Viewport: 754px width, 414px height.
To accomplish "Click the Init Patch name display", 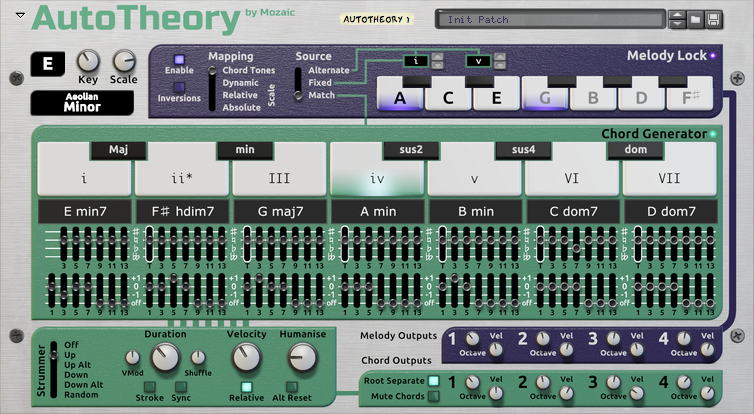I will pos(551,20).
